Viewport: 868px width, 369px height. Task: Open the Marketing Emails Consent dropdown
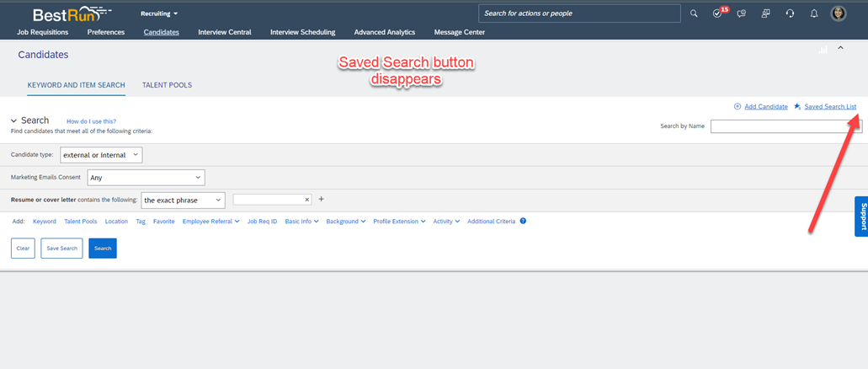coord(146,177)
